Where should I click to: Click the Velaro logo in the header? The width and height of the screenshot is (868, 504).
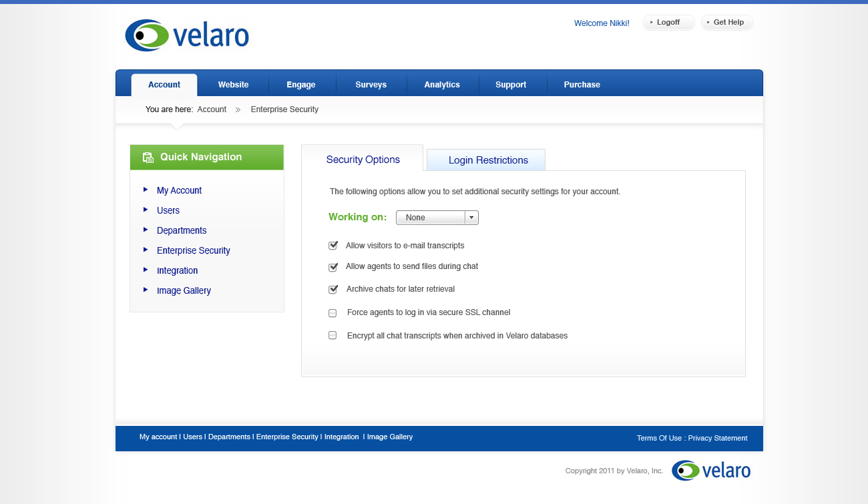187,35
